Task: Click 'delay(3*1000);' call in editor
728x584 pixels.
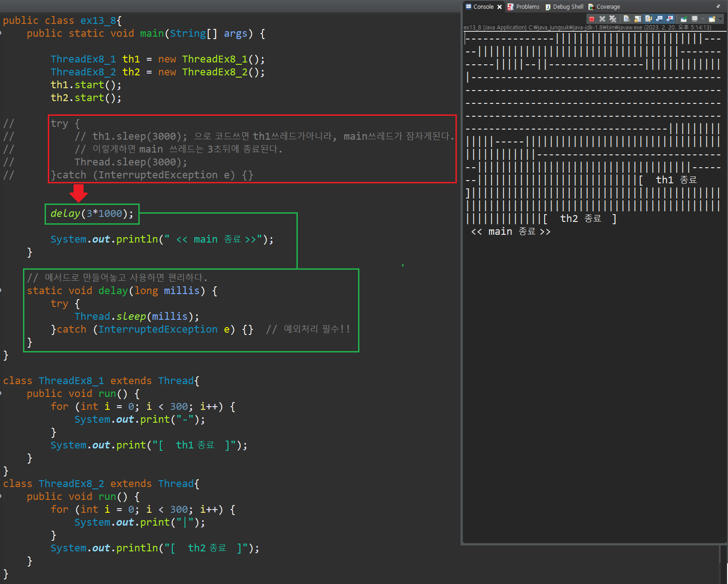Action: [92, 214]
